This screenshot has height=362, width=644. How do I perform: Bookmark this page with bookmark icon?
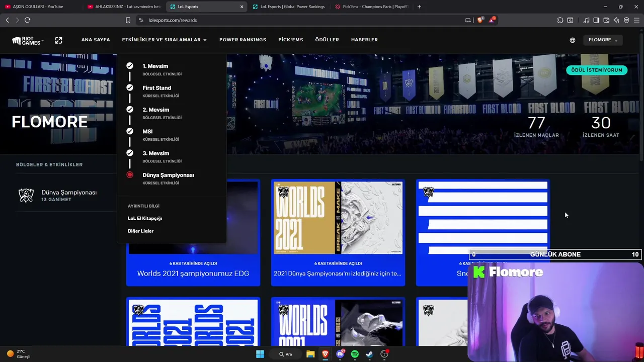(x=128, y=20)
